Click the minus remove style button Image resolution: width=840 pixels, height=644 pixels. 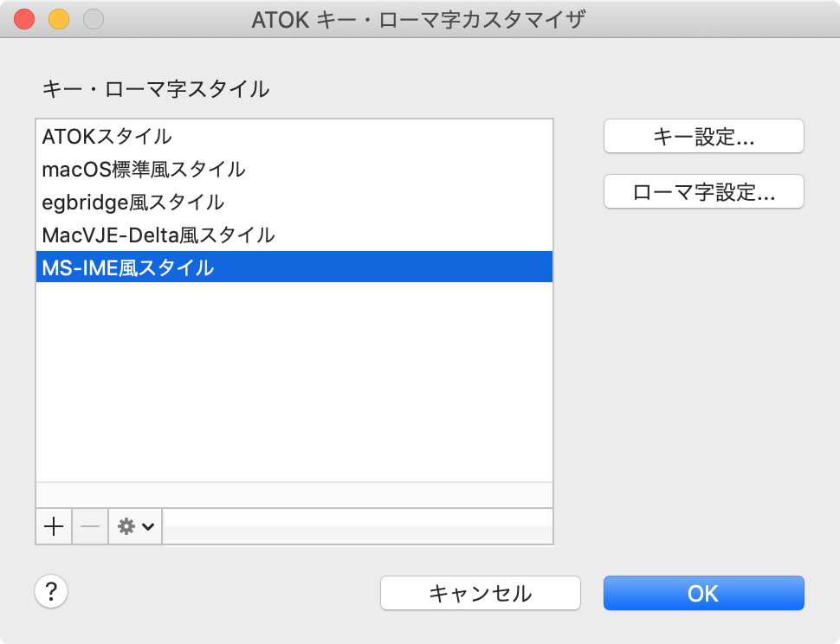90,527
